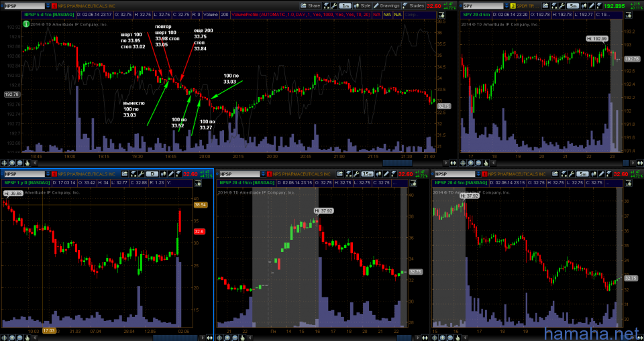Open wrench settings in SPY chart
Image resolution: width=644 pixels, height=341 pixels.
pos(562,6)
